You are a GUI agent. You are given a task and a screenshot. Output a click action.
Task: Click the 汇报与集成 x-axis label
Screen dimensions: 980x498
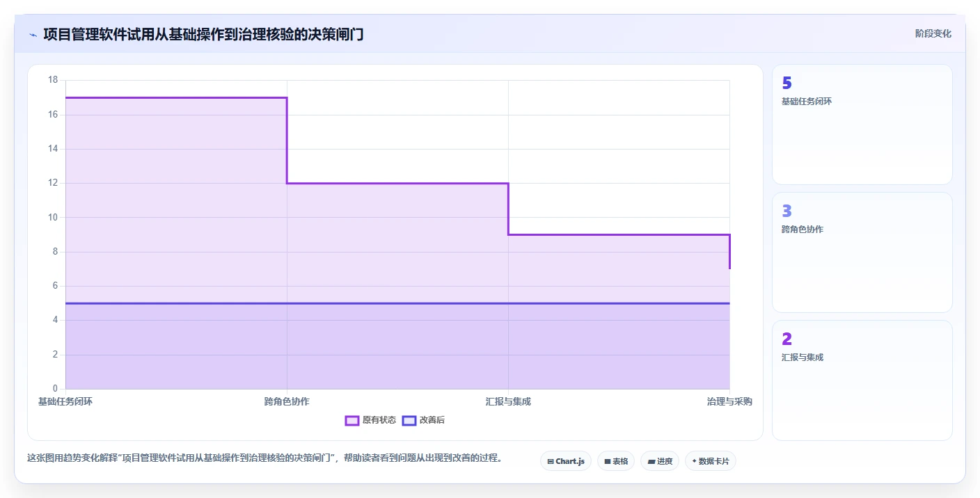[508, 402]
